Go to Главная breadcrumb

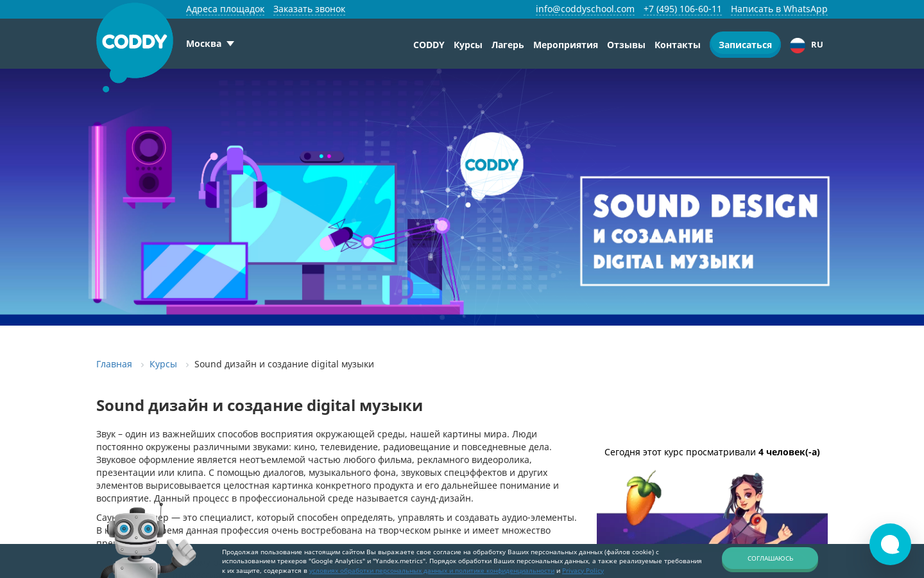click(114, 364)
